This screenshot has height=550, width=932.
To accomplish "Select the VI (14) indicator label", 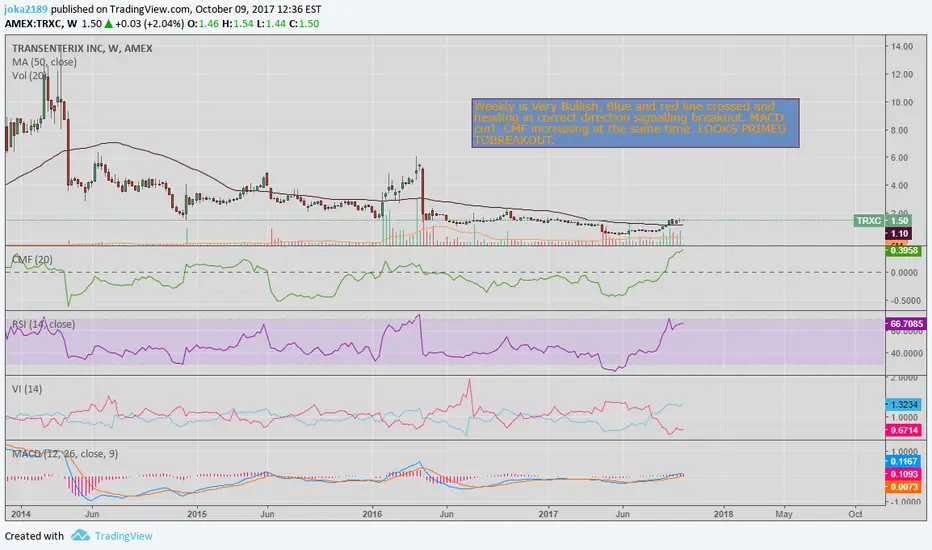I will pos(27,389).
